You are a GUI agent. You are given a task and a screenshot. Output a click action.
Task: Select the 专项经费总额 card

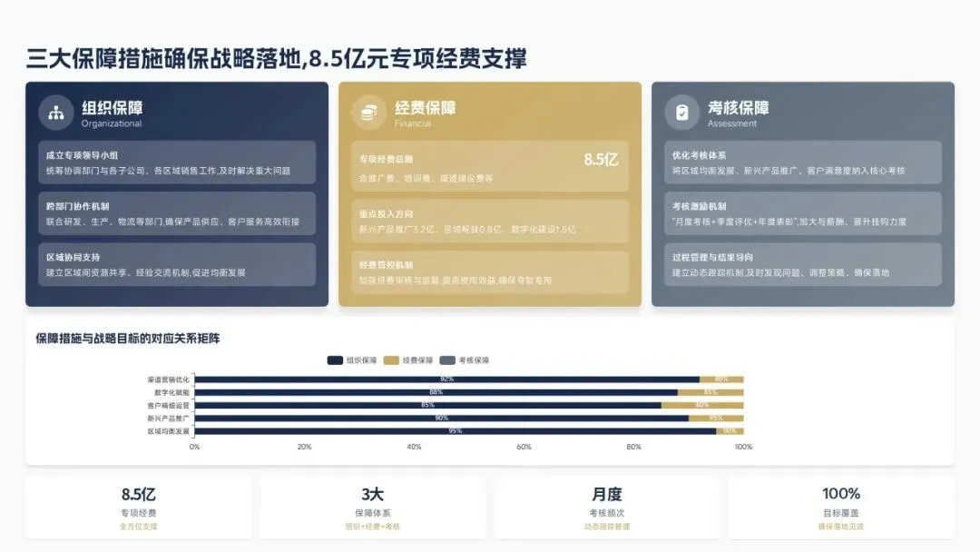click(490, 166)
